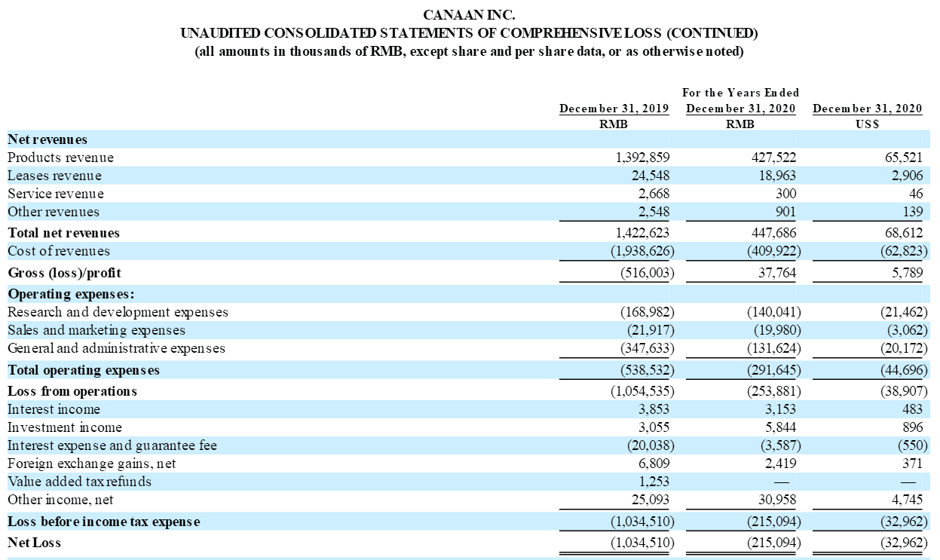
Task: Click the 447,686 total revenues cell
Action: (774, 233)
